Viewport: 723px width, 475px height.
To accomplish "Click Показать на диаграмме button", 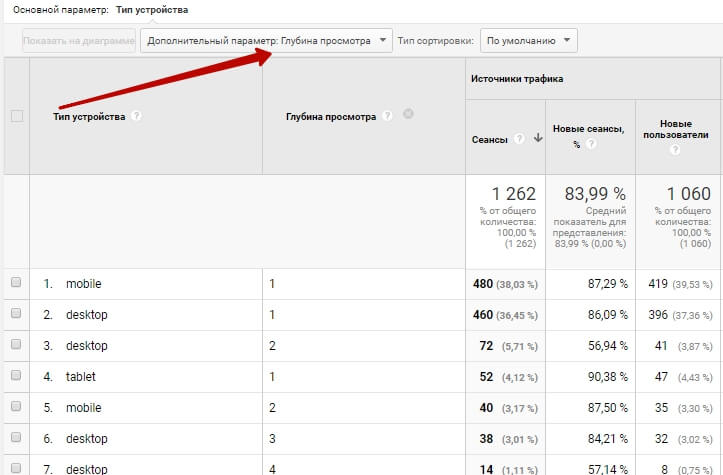I will (x=79, y=41).
